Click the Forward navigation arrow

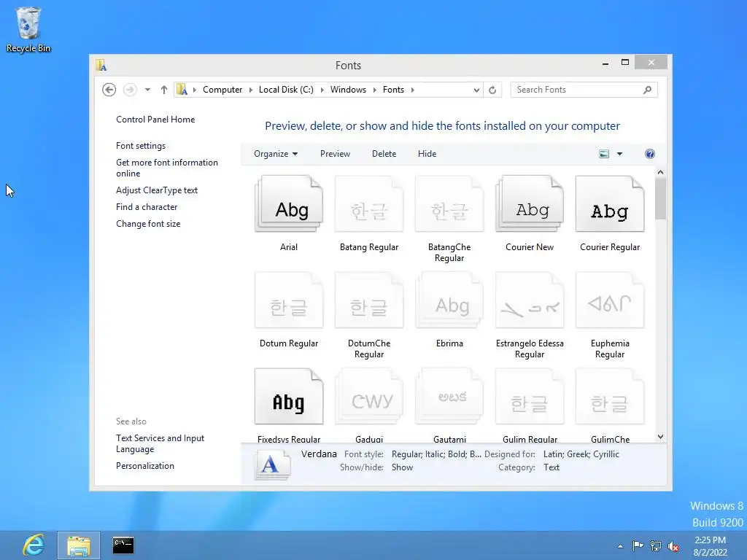click(130, 90)
